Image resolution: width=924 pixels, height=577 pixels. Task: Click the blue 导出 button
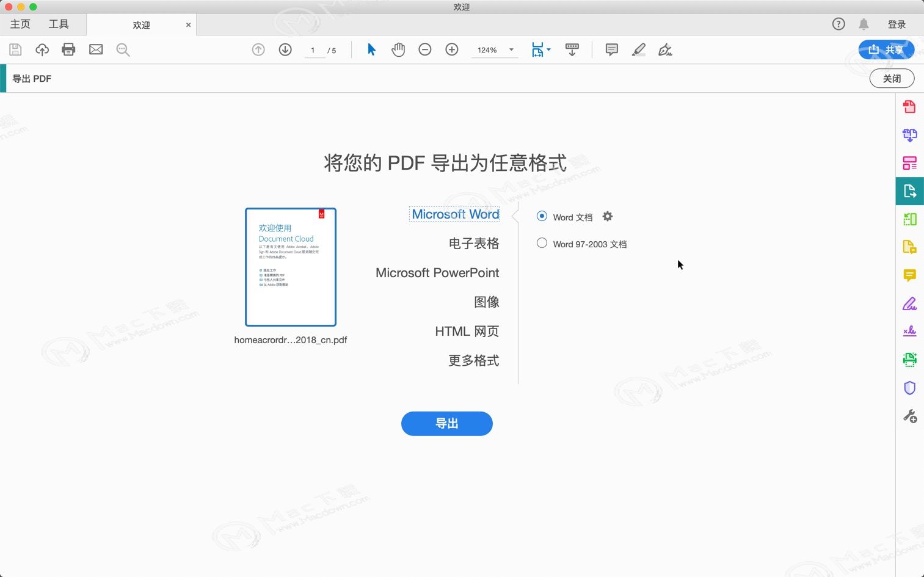[447, 424]
